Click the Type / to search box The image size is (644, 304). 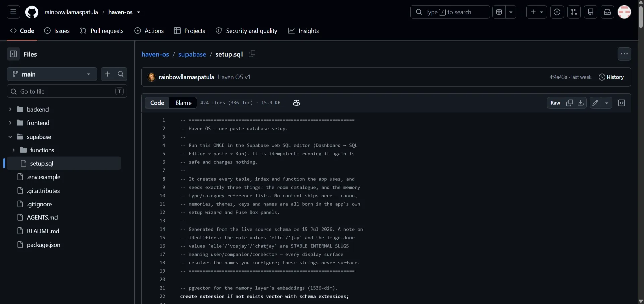pos(450,12)
